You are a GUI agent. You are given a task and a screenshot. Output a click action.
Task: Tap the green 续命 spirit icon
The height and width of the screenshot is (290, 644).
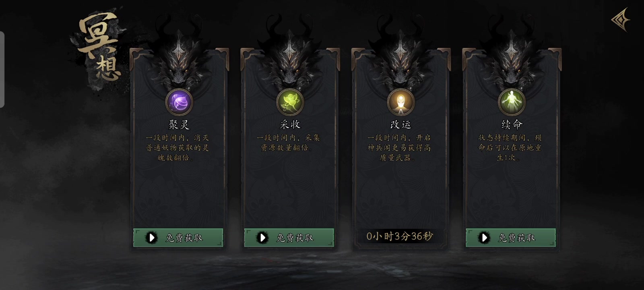pos(512,102)
